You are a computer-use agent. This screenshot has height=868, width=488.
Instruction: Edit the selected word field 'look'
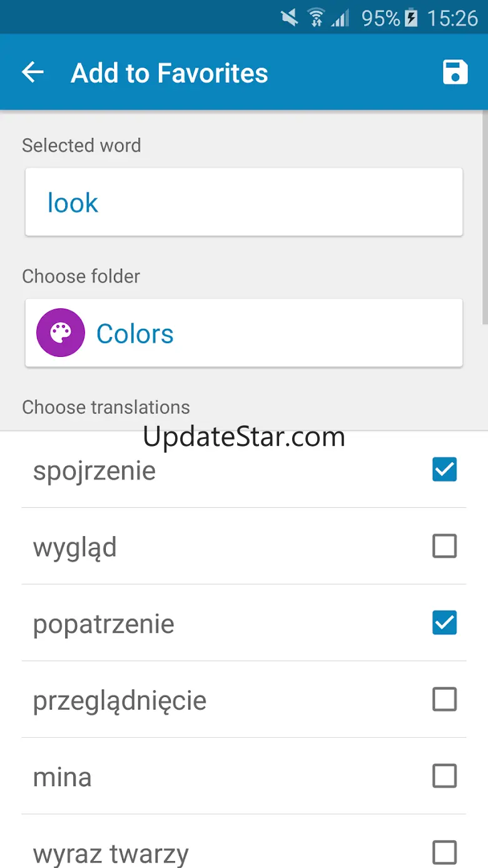click(244, 202)
